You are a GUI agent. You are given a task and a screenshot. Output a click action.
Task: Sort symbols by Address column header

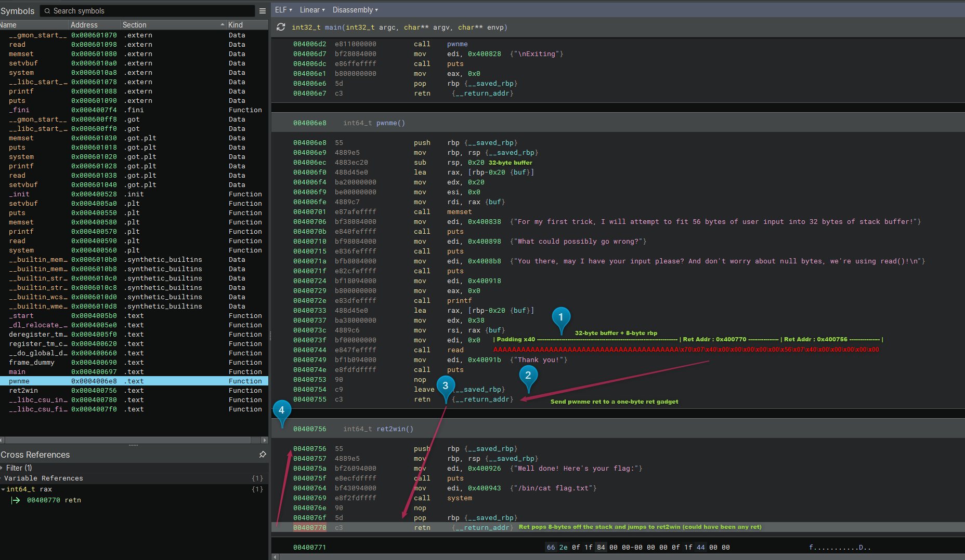coord(95,25)
